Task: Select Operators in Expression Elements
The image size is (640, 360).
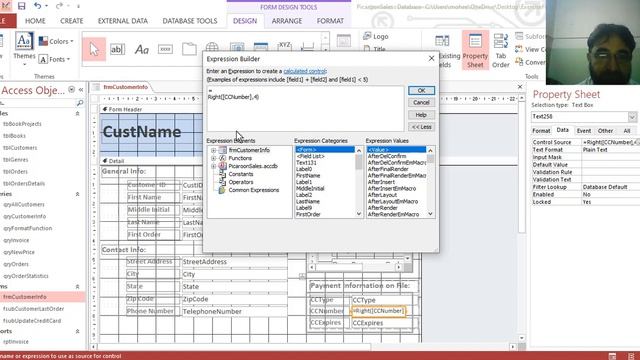Action: (240, 182)
